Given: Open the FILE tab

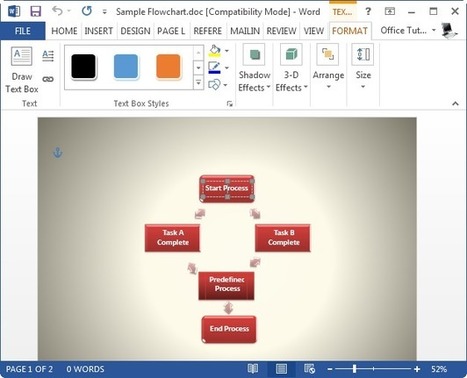Looking at the screenshot, I should point(23,31).
